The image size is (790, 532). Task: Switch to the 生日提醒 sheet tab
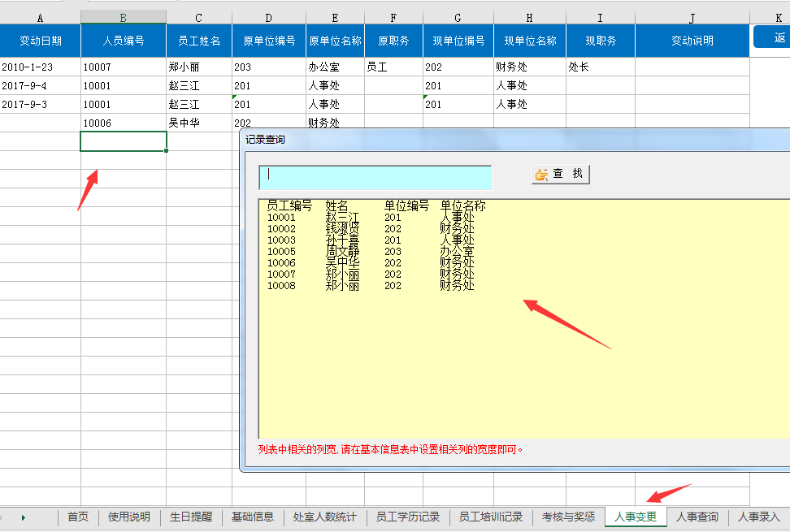click(191, 517)
